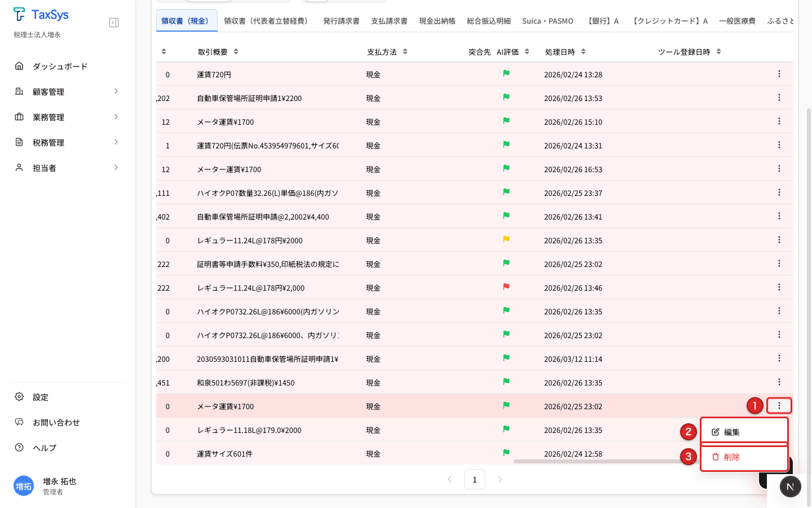Image resolution: width=812 pixels, height=508 pixels.
Task: Open the three-dot menu for 運賃720円 row
Action: pyautogui.click(x=779, y=74)
